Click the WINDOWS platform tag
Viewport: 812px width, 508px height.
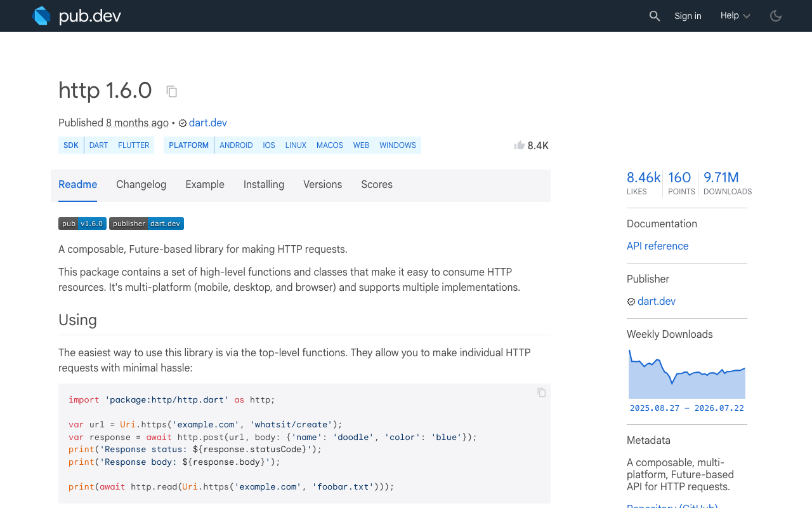coord(398,145)
